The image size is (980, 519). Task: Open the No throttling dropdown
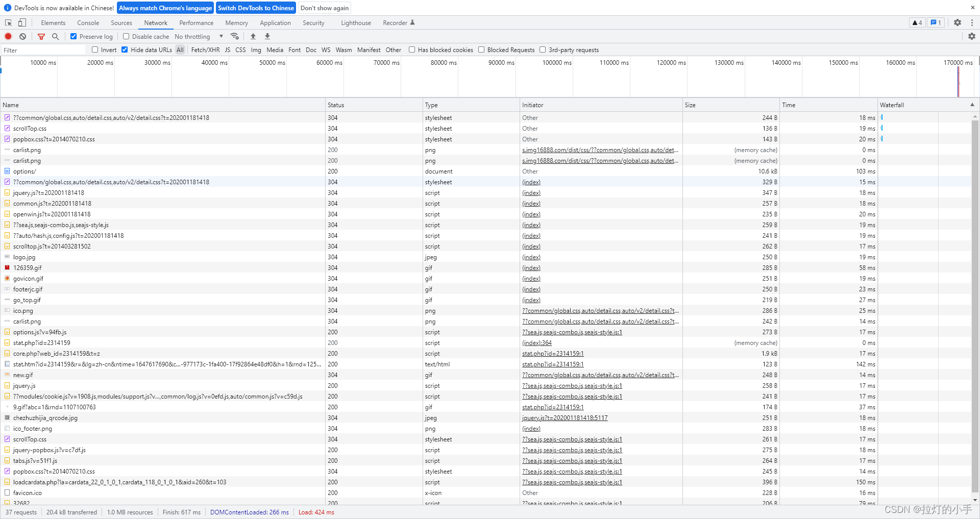click(x=199, y=36)
